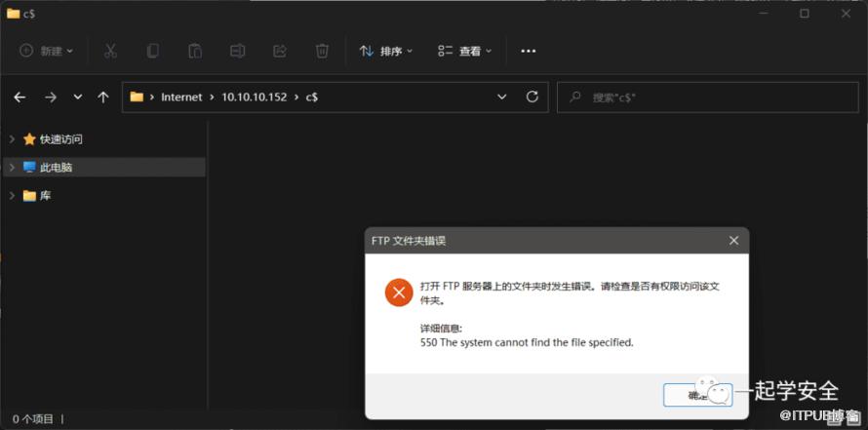868x430 pixels.
Task: Close the c$ Explorer window
Action: pos(847,14)
